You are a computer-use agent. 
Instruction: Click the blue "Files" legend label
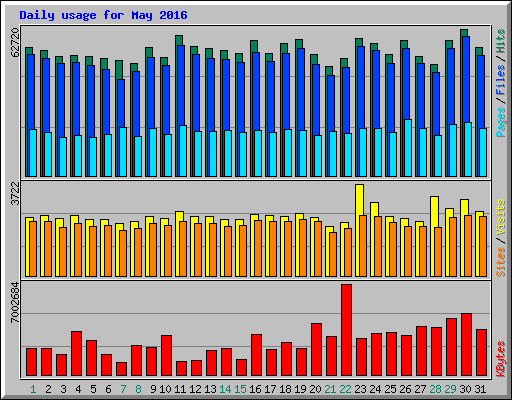click(x=501, y=80)
